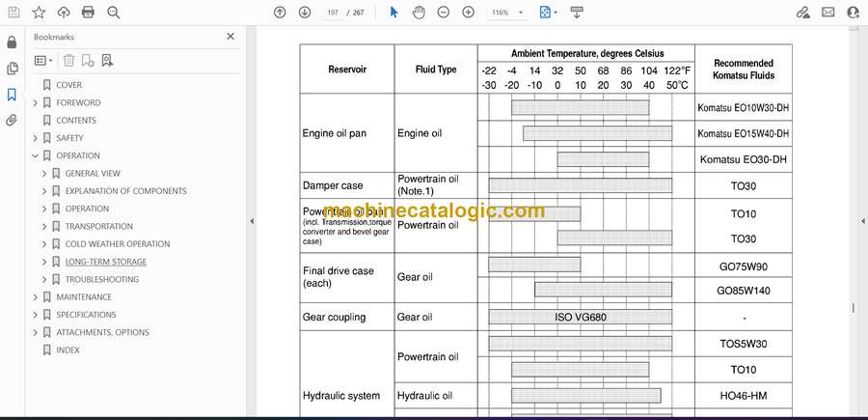The width and height of the screenshot is (868, 420).
Task: Click the 'Komatsu EO10W30-DH' cell
Action: (743, 108)
